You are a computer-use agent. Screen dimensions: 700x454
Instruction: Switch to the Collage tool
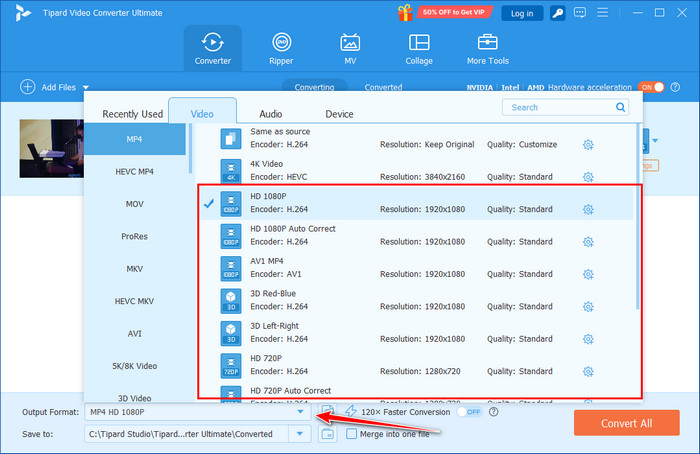[x=419, y=48]
